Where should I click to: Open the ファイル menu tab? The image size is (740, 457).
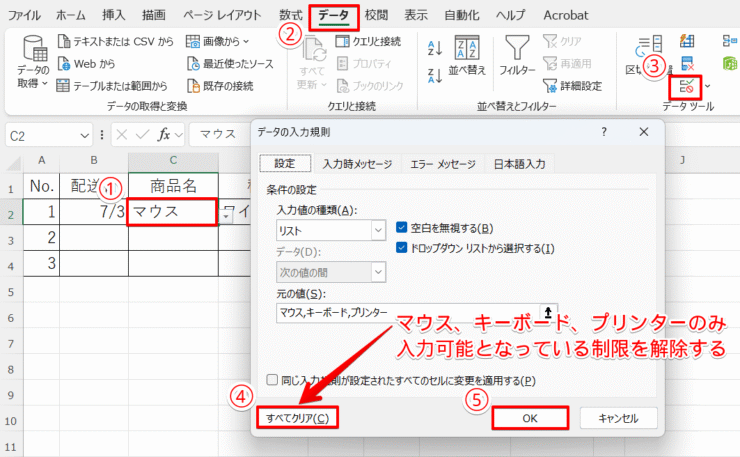tap(24, 15)
